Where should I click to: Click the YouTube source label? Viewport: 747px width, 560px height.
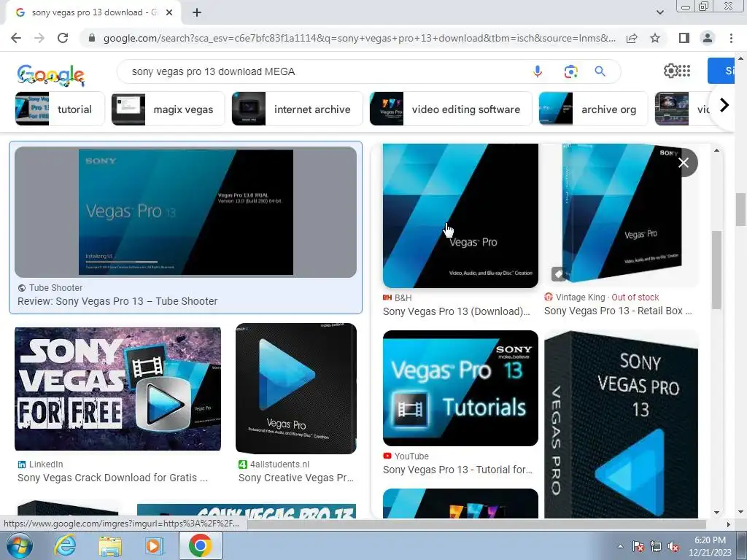tap(411, 456)
